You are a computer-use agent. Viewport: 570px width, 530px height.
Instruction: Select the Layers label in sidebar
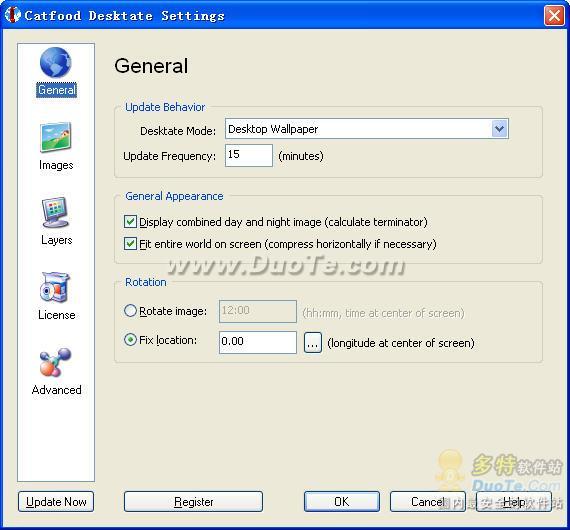coord(56,240)
